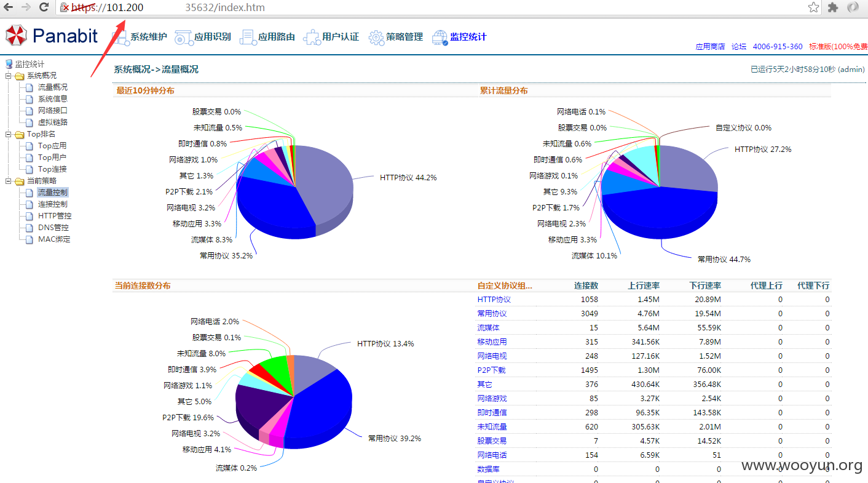Open the 应用路由 menu
Image resolution: width=868 pixels, height=483 pixels.
[x=277, y=37]
